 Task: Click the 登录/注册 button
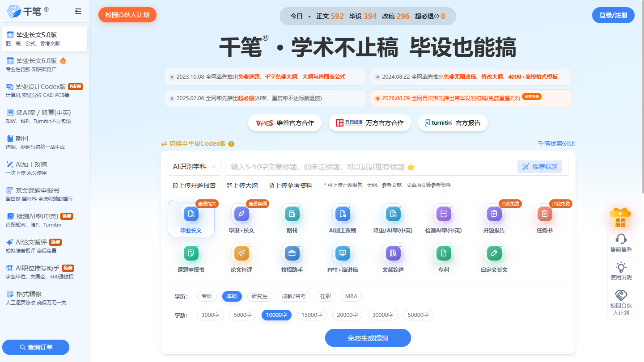[613, 15]
